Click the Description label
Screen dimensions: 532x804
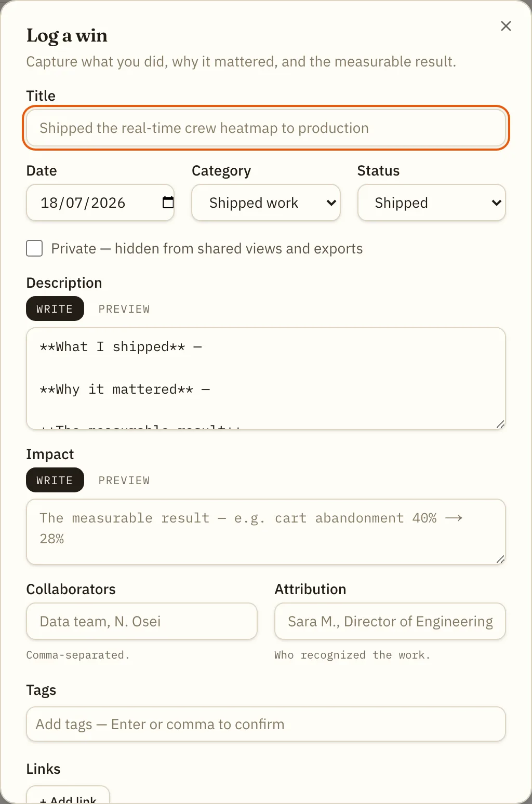click(x=64, y=283)
